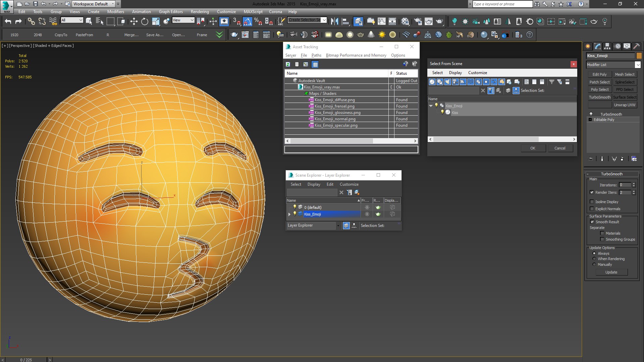Click table view icon in Asset Tracking
This screenshot has width=644, height=362.
pyautogui.click(x=315, y=64)
